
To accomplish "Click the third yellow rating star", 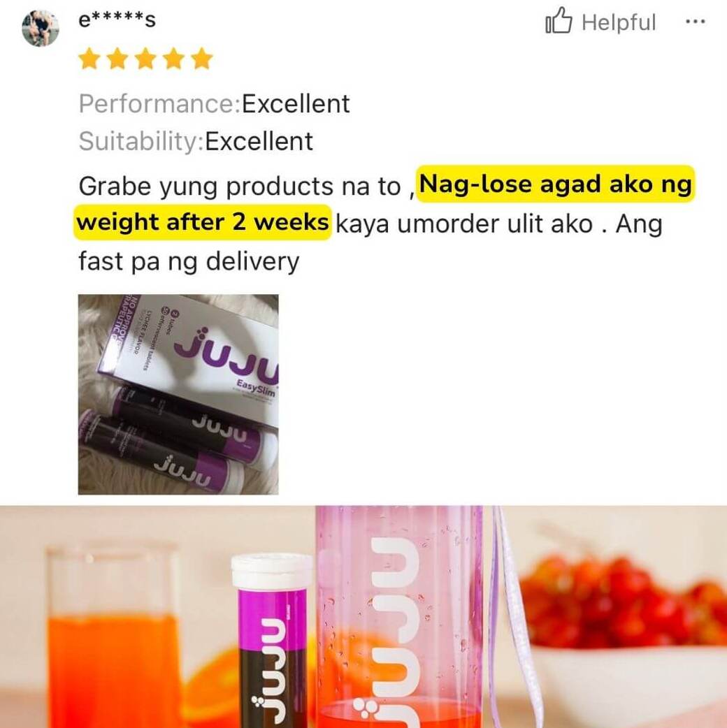I will pyautogui.click(x=145, y=59).
